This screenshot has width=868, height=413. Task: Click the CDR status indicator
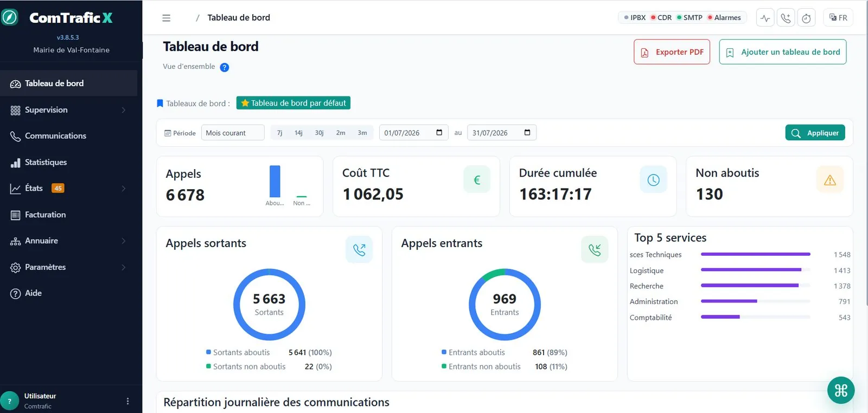(x=661, y=17)
